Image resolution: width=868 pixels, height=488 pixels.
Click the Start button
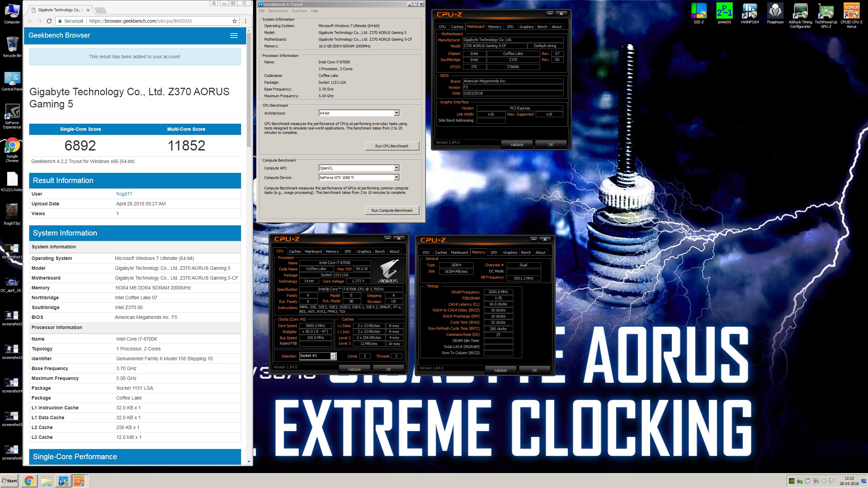pyautogui.click(x=10, y=481)
